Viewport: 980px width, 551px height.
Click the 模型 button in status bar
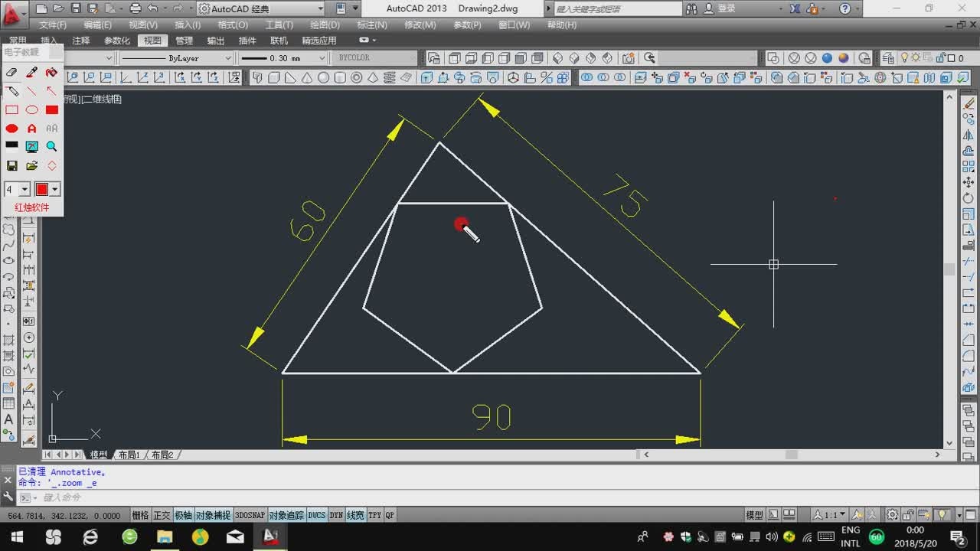754,516
